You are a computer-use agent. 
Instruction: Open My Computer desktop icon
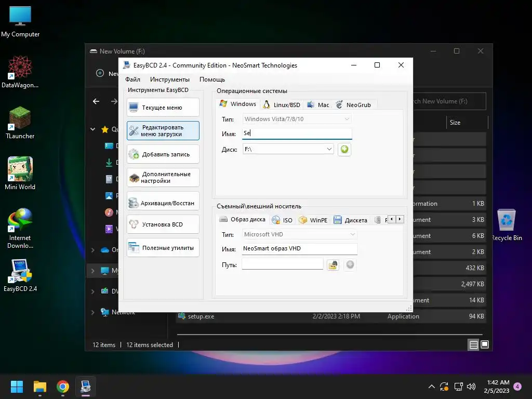click(x=20, y=22)
